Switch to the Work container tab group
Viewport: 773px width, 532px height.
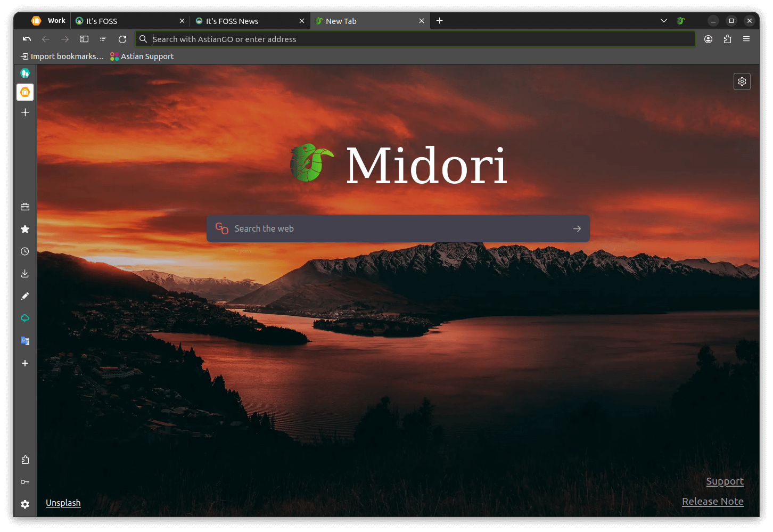[x=48, y=20]
